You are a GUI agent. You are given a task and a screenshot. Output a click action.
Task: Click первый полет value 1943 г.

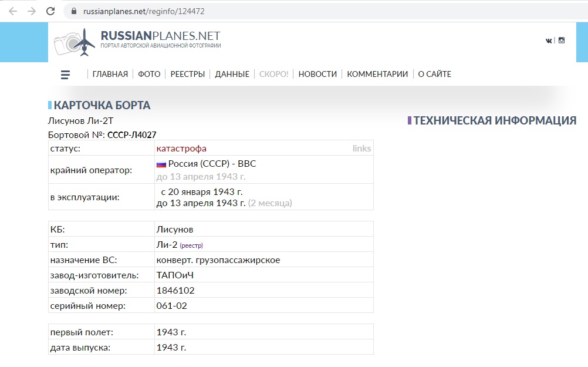coord(171,332)
